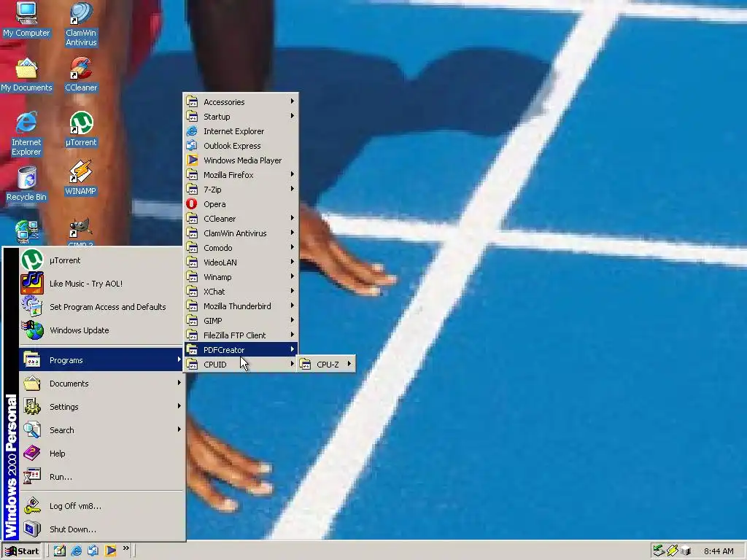Image resolution: width=747 pixels, height=560 pixels.
Task: Open the Comodo program group
Action: 241,248
